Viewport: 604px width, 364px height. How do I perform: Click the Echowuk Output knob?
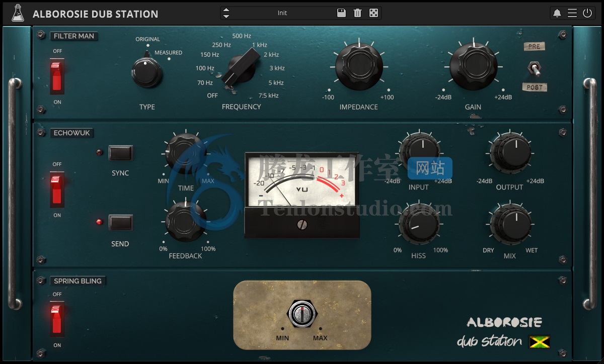(510, 153)
